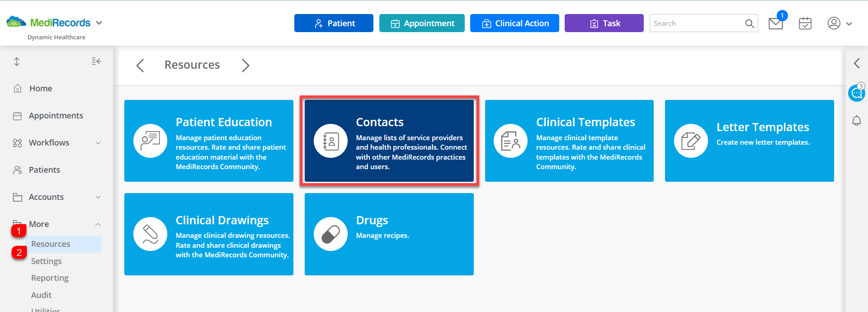The width and height of the screenshot is (868, 312).
Task: Click the Resources page title
Action: tap(192, 65)
